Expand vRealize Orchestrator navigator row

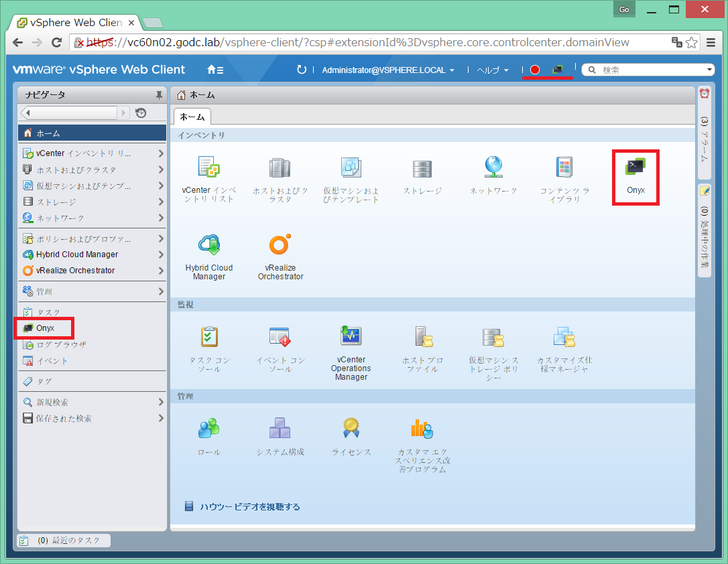click(161, 271)
